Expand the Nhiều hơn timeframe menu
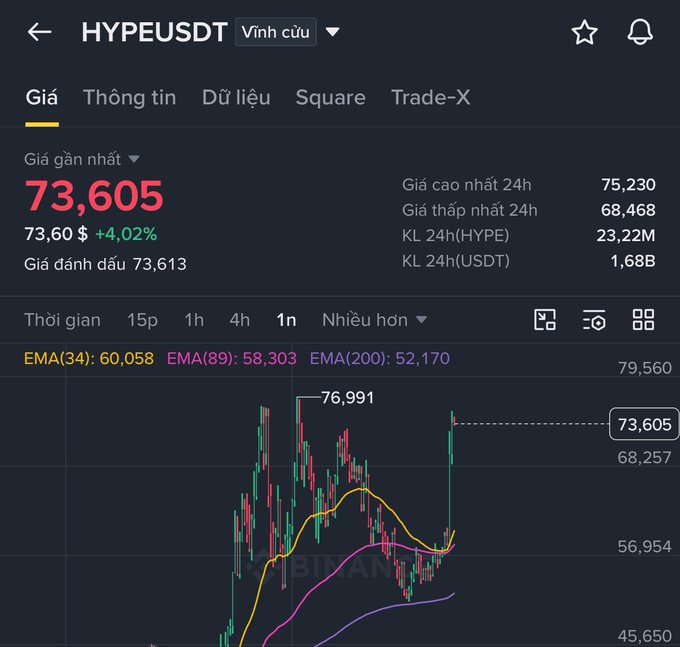 pyautogui.click(x=374, y=320)
